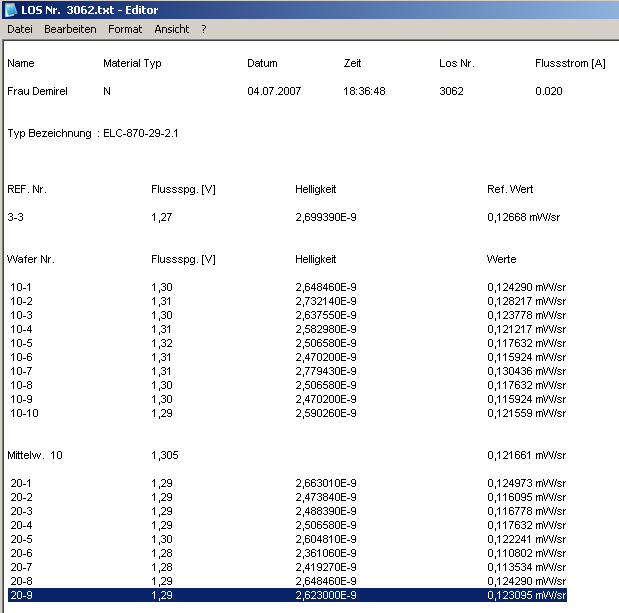Click the wafer row label 20-3
This screenshot has width=619, height=613.
(x=21, y=511)
